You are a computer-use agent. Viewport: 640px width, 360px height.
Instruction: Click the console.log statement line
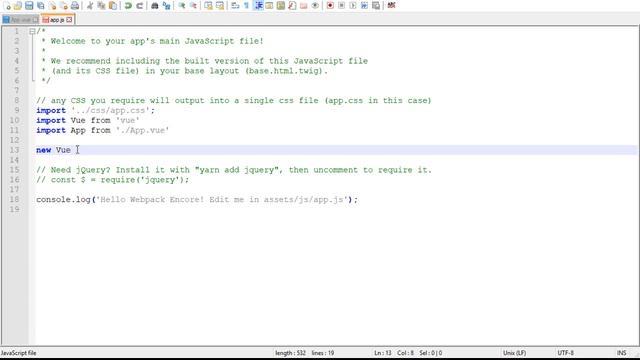(x=197, y=200)
